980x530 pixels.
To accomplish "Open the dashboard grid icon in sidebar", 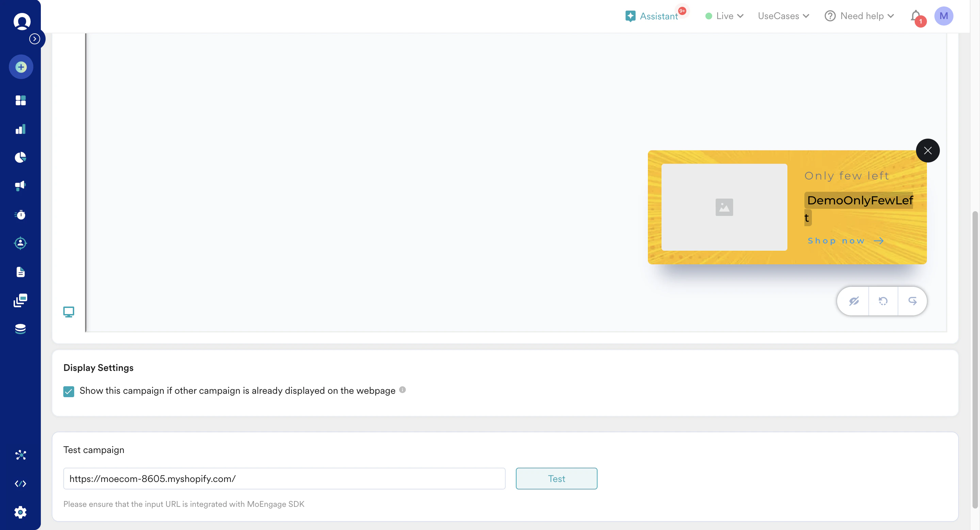I will 20,100.
